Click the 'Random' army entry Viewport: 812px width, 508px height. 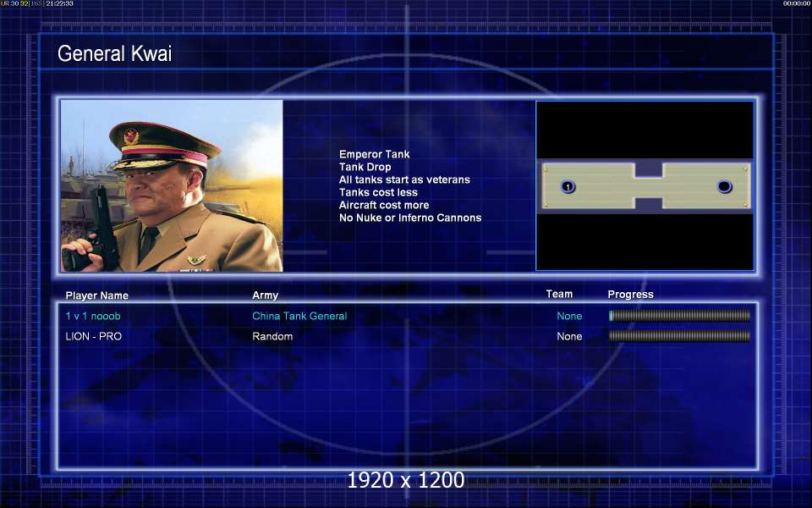point(272,336)
